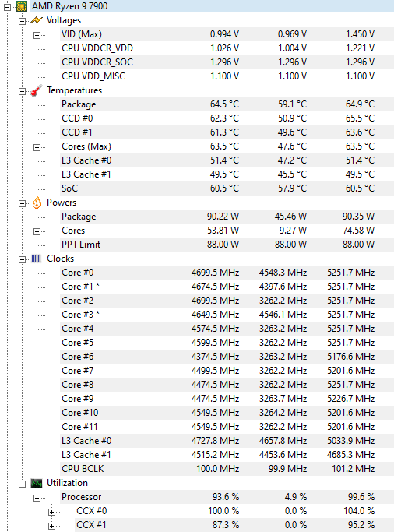This screenshot has height=532, width=394.
Task: Expand the Cores power entry
Action: (37, 231)
